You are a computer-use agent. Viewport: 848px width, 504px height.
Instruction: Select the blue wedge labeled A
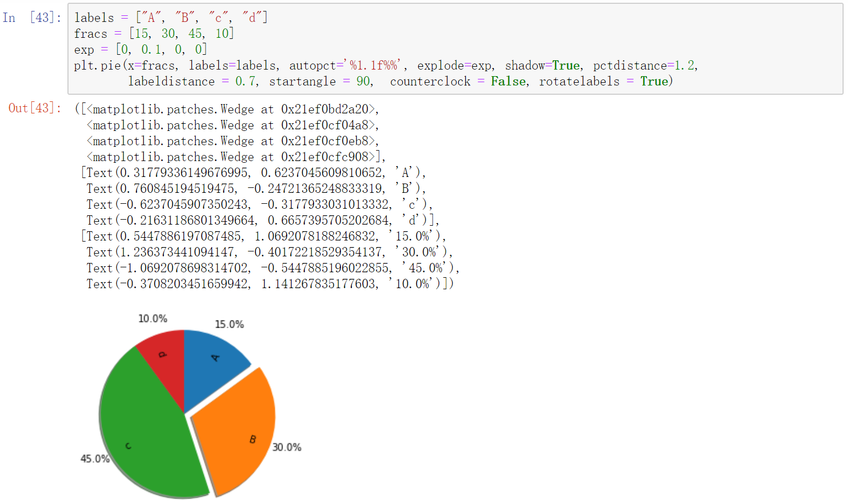tap(214, 359)
